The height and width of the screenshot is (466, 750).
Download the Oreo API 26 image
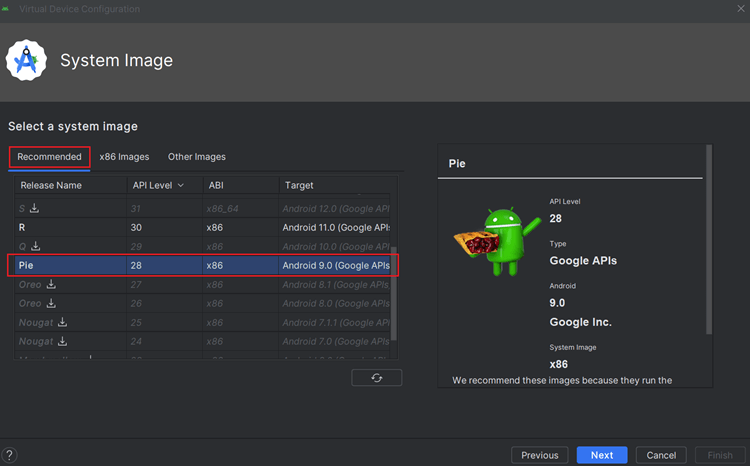pyautogui.click(x=51, y=303)
